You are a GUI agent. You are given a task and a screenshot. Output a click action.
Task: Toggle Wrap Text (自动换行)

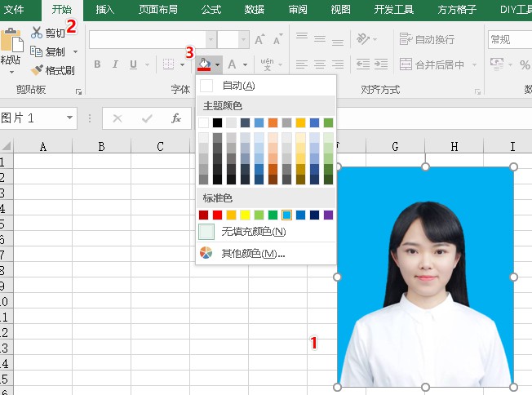click(427, 39)
